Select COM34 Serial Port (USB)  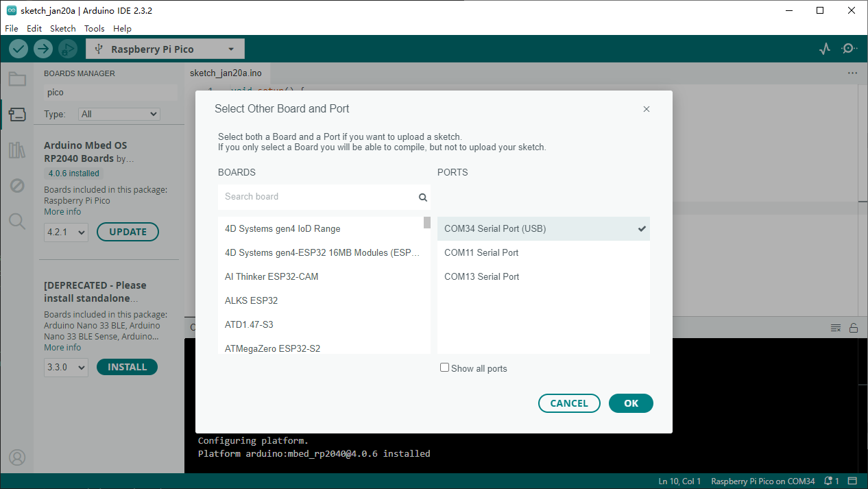tap(544, 229)
